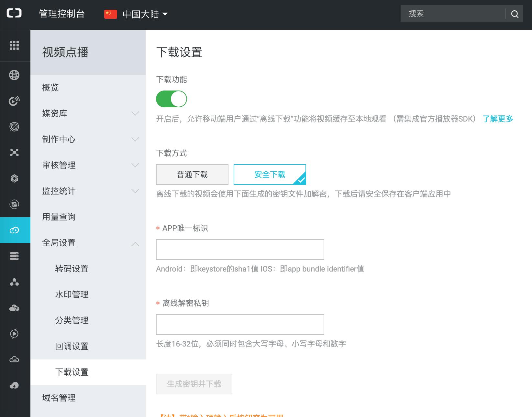Keep 安全下载 selected by clicking it
Viewport: 532px width, 417px height.
[270, 174]
